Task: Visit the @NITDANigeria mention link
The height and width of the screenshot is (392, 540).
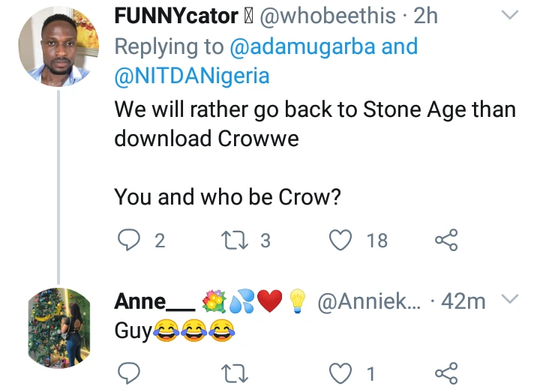Action: coord(192,76)
